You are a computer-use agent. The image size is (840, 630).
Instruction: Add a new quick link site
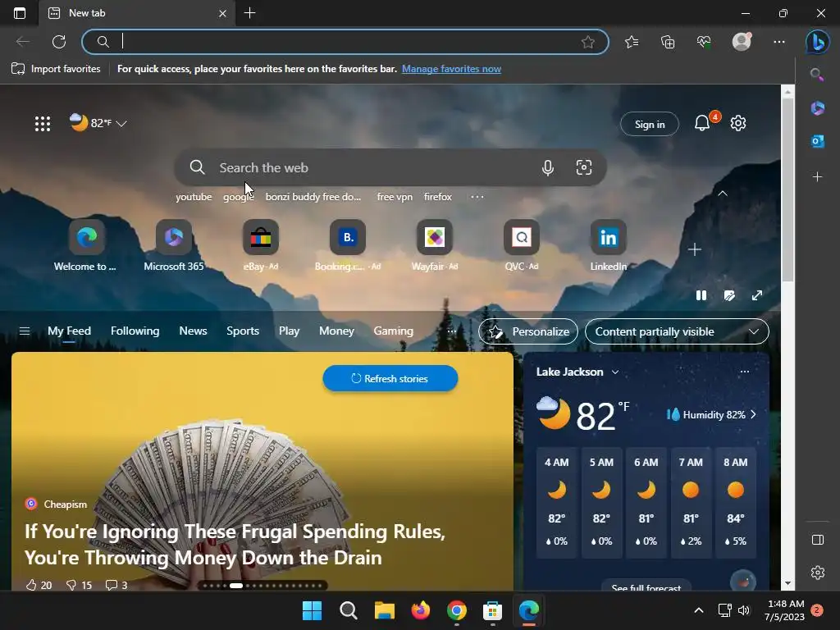click(x=694, y=249)
